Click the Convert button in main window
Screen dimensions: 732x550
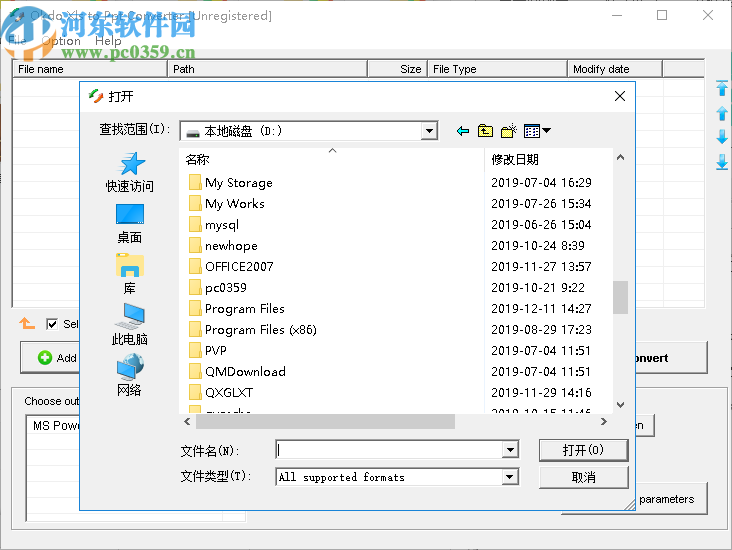coord(671,358)
